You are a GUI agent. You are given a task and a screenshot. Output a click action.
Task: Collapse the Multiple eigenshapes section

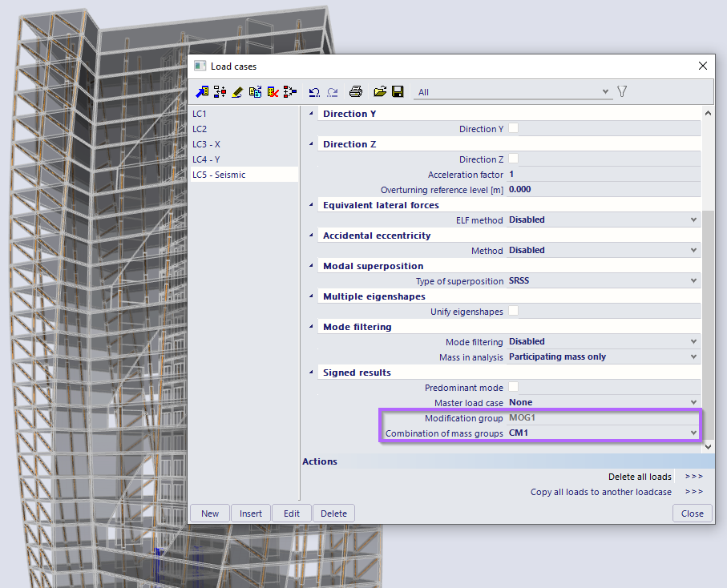coord(311,296)
